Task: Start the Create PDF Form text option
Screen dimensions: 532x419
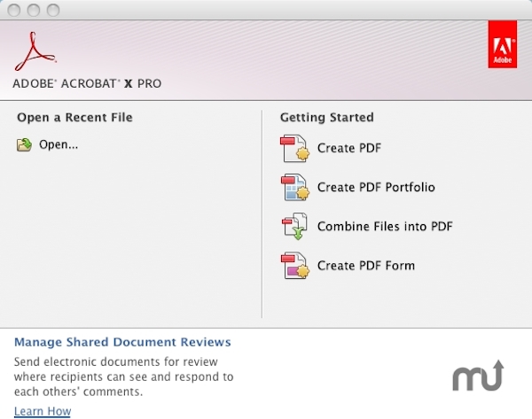Action: pos(365,265)
